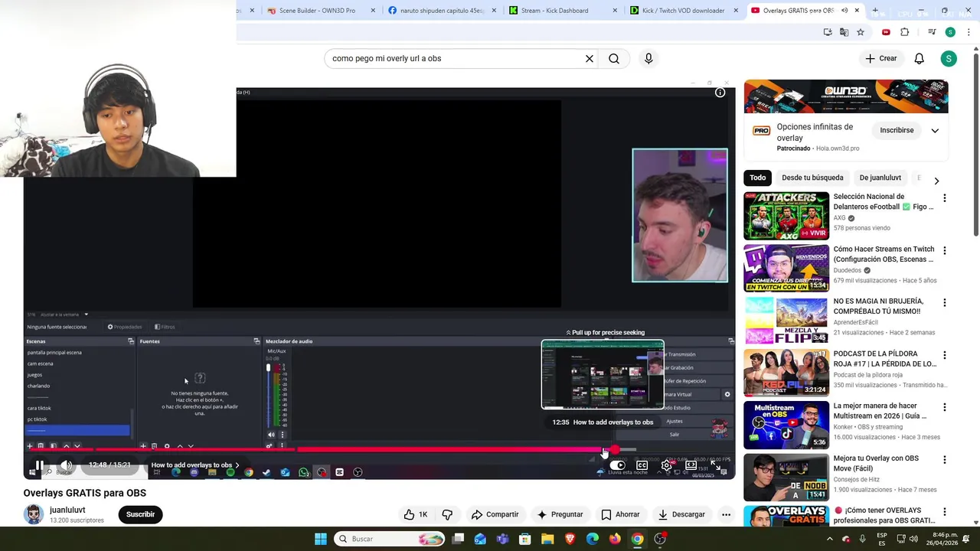The height and width of the screenshot is (551, 980).
Task: Subscribe to juanluluvt with Suscribir
Action: coord(140,514)
